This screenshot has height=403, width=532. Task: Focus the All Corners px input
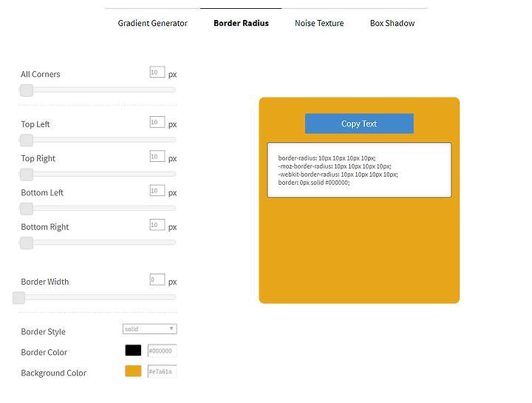pyautogui.click(x=157, y=72)
